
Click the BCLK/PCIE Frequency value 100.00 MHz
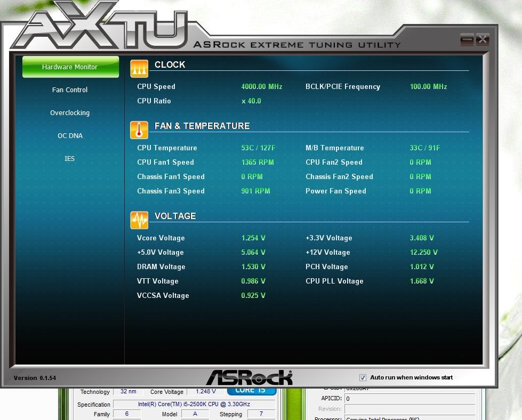(x=429, y=86)
